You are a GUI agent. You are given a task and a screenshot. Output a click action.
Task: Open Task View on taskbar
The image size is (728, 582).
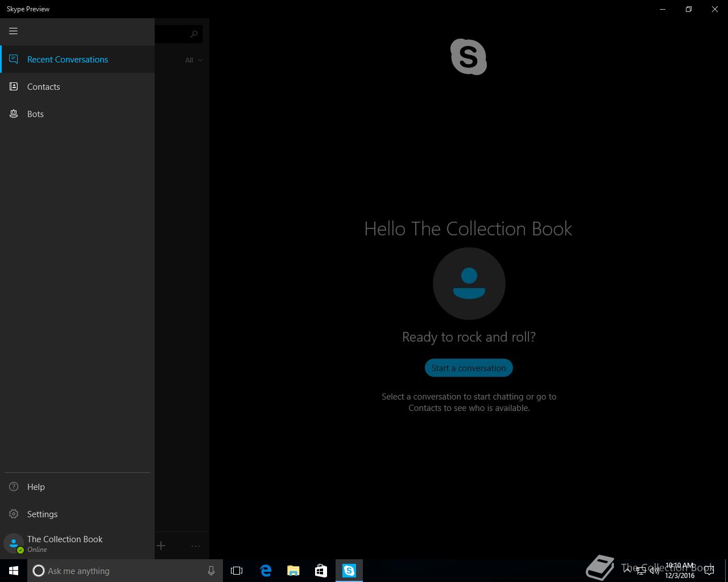pos(237,571)
